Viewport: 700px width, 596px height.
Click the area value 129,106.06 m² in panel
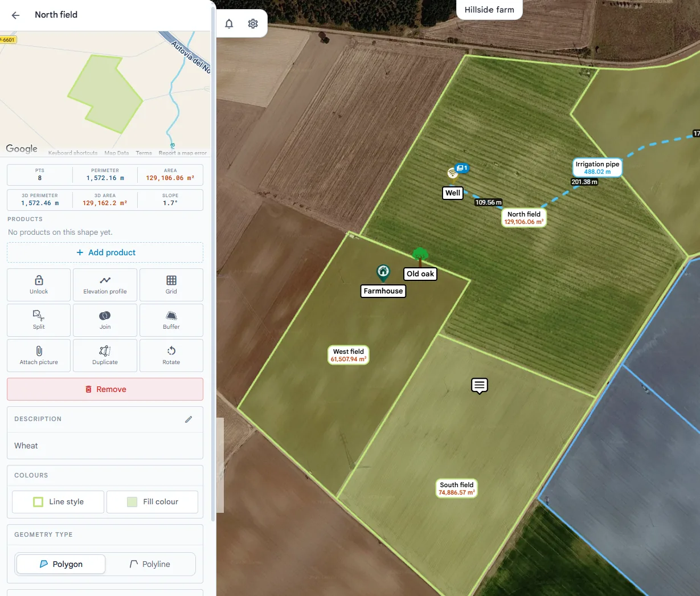coord(170,178)
